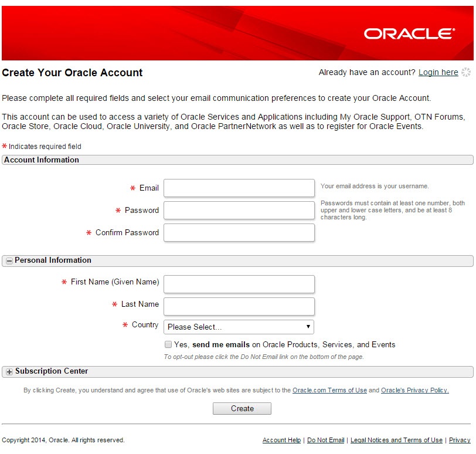
Task: Click the Oracle logo in the banner
Action: (x=410, y=33)
